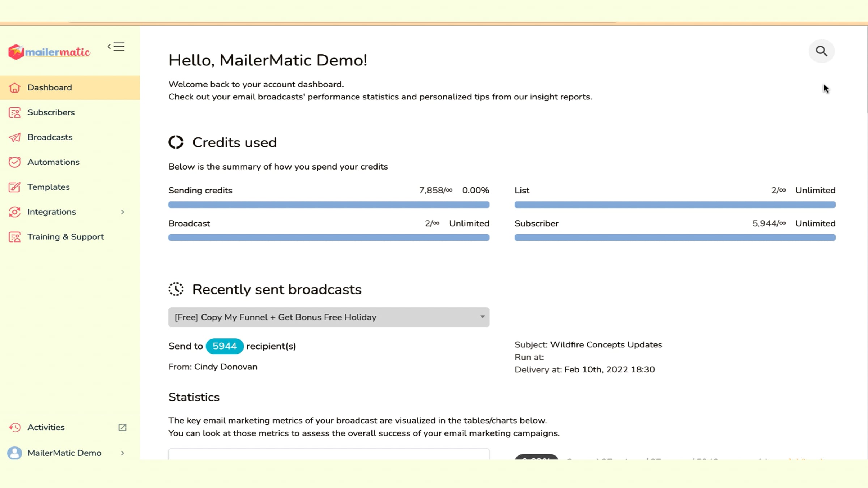Click the 5944 recipients badge
This screenshot has height=488, width=868.
tap(224, 346)
